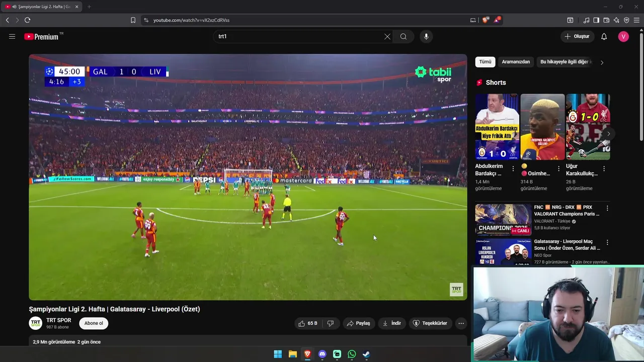Viewport: 644px width, 362px height.
Task: Dislike the video
Action: point(331,323)
